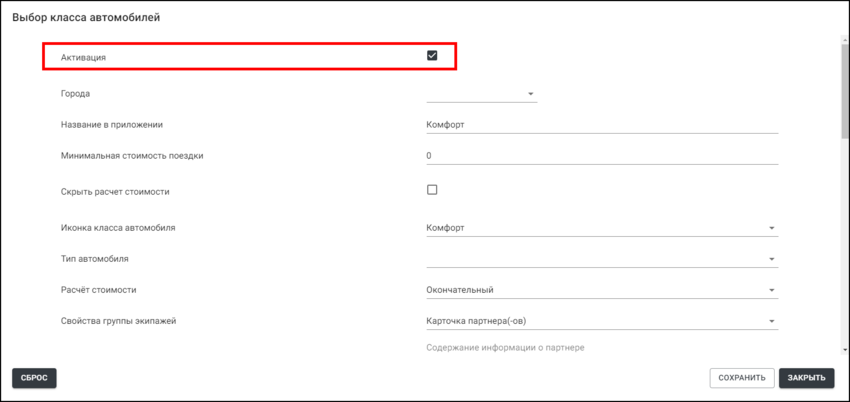Screen dimensions: 850x402
Task: Focus the minimum trip cost field showing 0
Action: point(600,156)
